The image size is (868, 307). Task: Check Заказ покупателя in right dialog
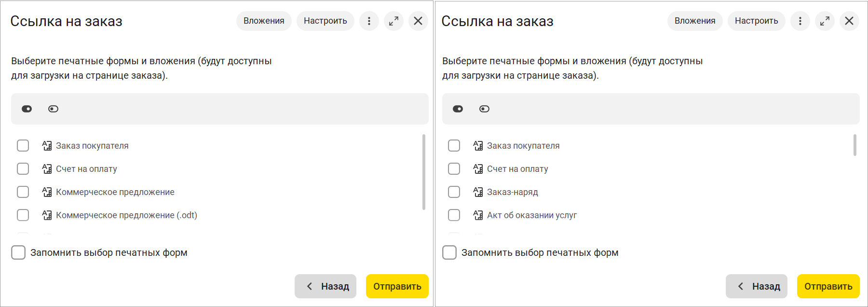coord(454,146)
